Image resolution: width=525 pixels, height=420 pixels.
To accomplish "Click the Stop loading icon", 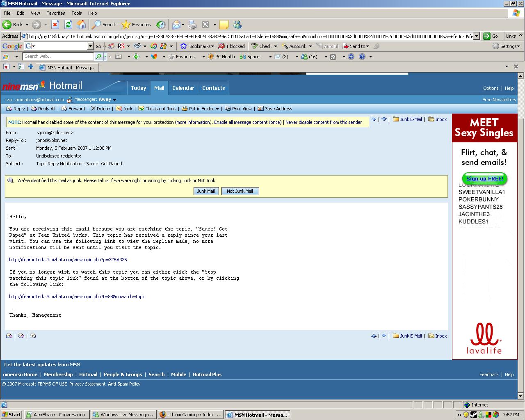I will coord(55,25).
